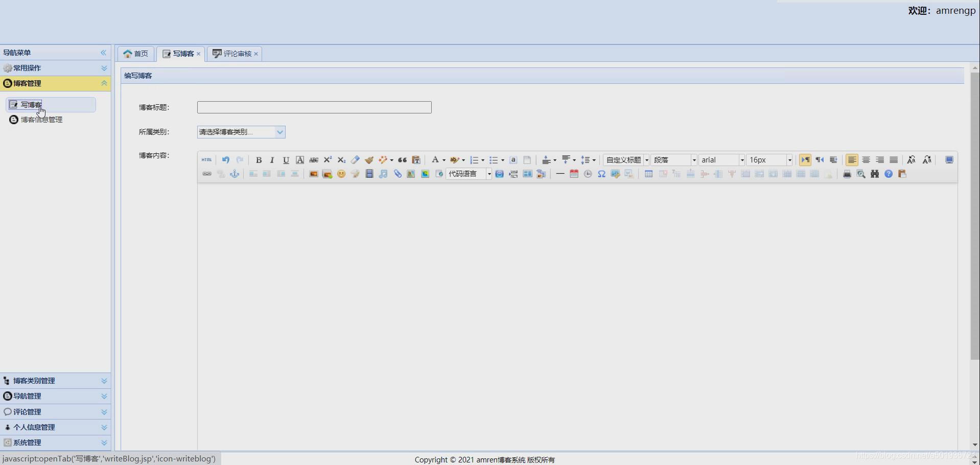Attach a file with paperclip icon
This screenshot has width=980, height=465.
(398, 174)
